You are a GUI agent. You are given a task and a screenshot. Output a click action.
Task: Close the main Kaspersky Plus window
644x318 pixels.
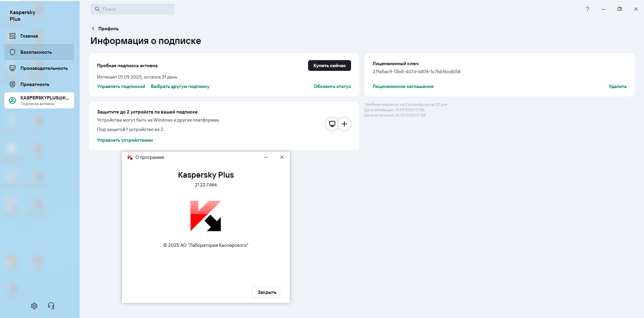pyautogui.click(x=636, y=9)
